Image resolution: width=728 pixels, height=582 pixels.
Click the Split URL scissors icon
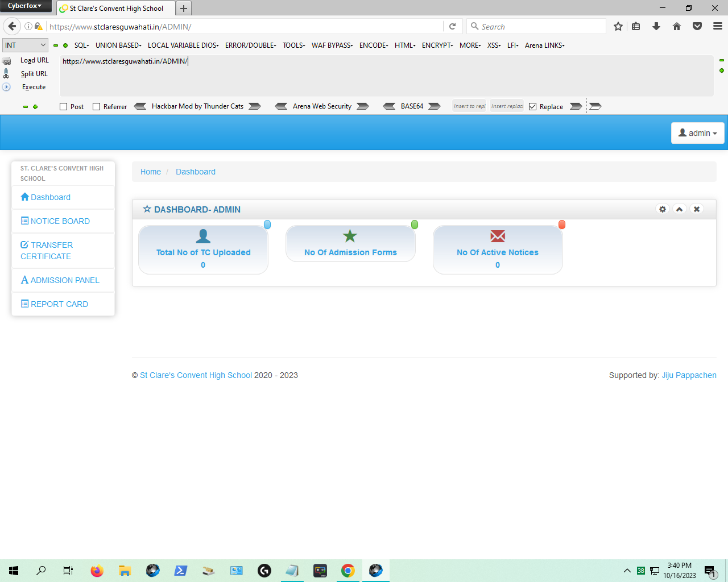pos(6,73)
